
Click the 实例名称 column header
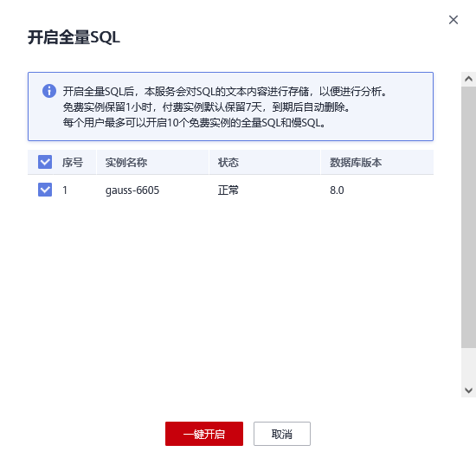126,163
